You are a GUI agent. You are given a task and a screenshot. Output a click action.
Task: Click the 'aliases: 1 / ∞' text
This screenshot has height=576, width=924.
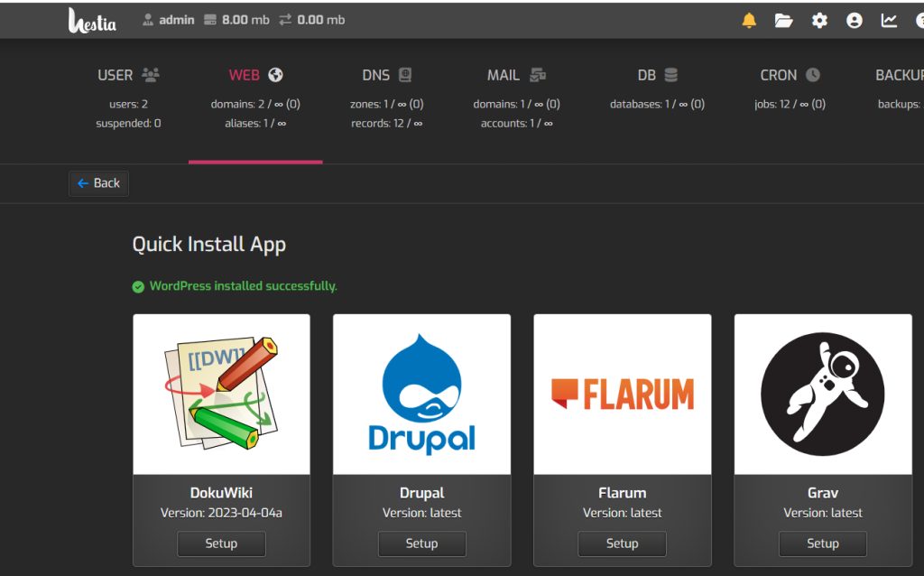[255, 123]
